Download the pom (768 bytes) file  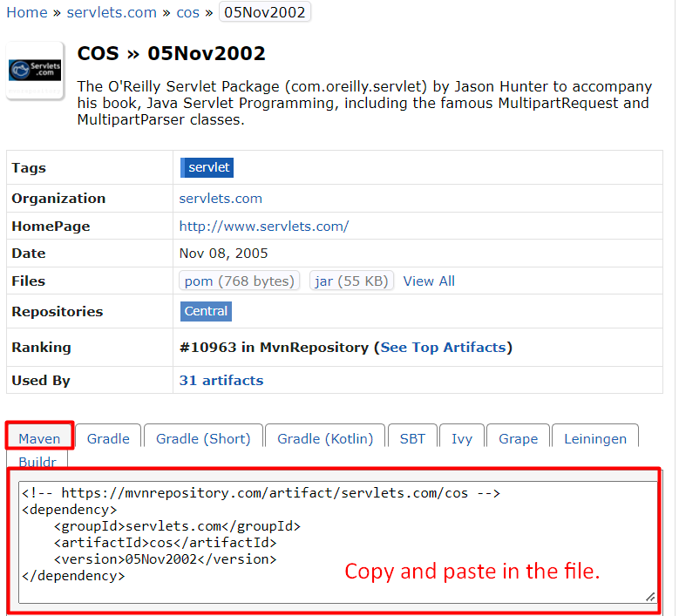[239, 281]
